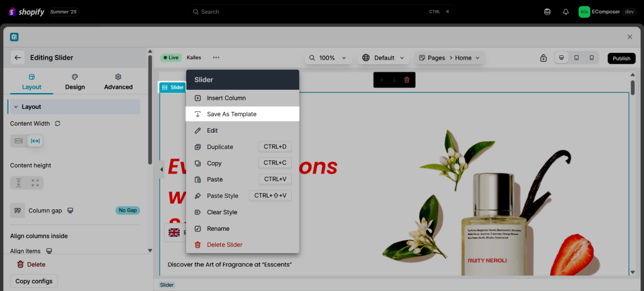Click the Shopify logo
This screenshot has width=644, height=291.
(x=26, y=12)
